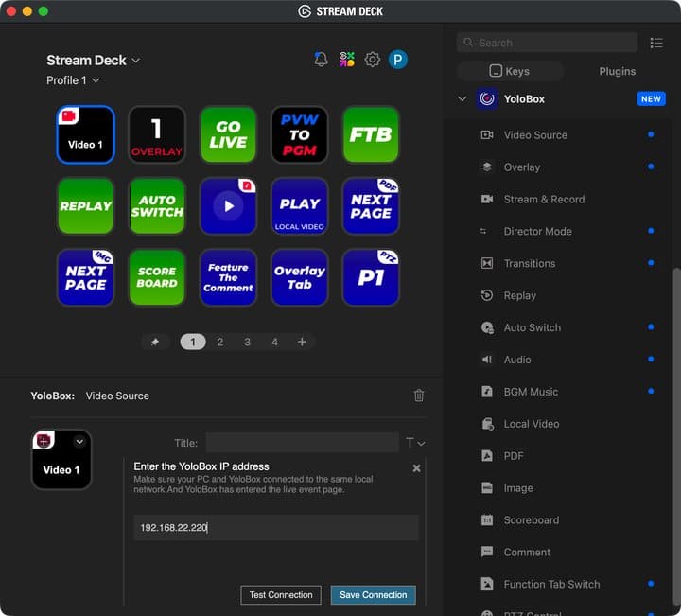Select the Overlay Tab key
Image resolution: width=681 pixels, height=616 pixels.
click(x=299, y=277)
